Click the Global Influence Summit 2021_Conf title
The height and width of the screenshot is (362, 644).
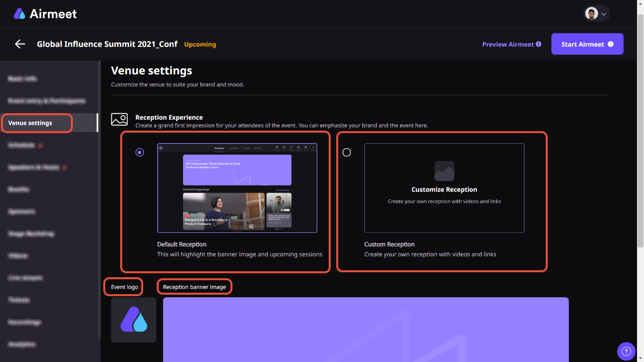pyautogui.click(x=107, y=44)
